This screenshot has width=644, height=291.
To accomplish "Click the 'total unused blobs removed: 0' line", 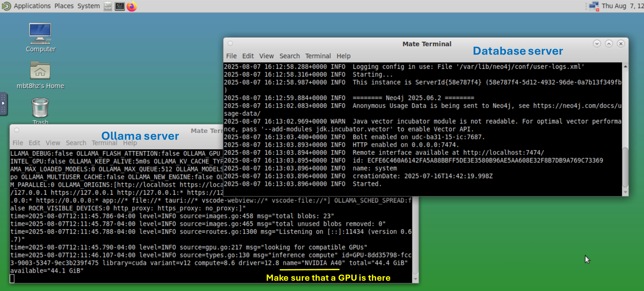I will (198, 224).
